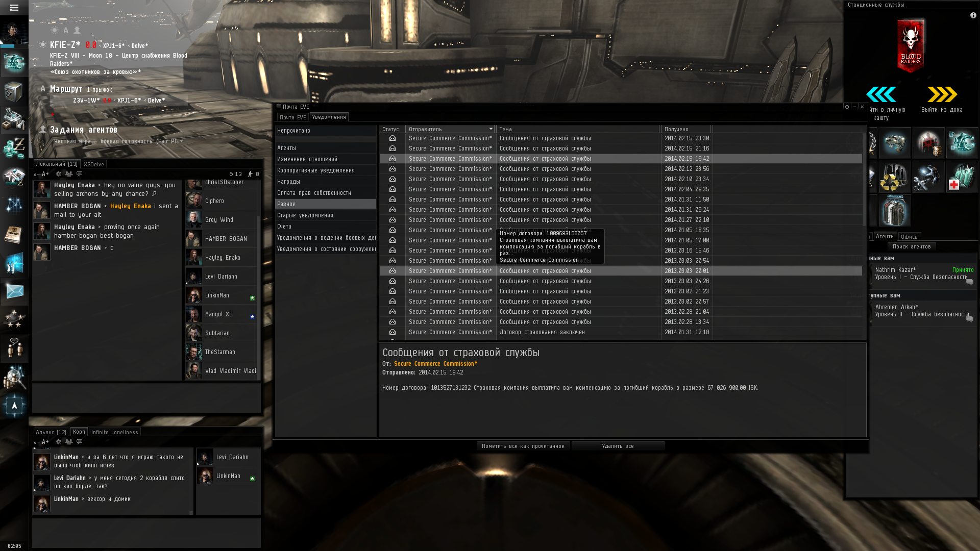980x551 pixels.
Task: Click the station services info icon
Action: [973, 15]
